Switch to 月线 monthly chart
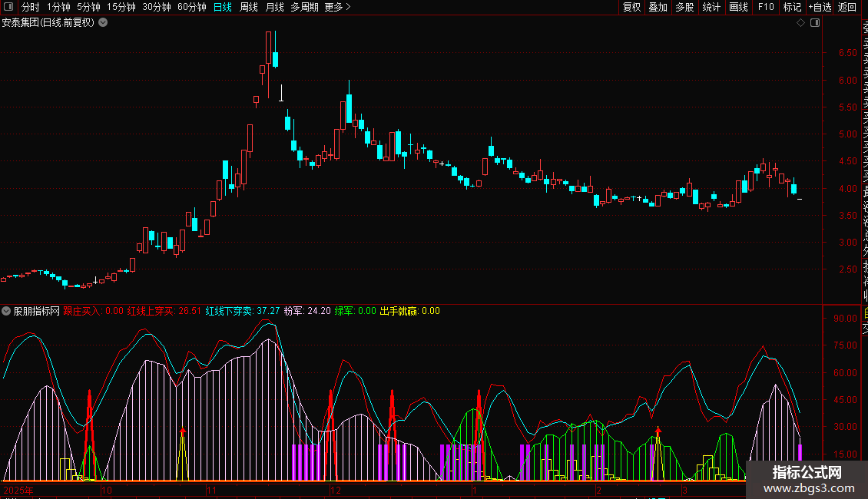868x499 pixels. (274, 7)
